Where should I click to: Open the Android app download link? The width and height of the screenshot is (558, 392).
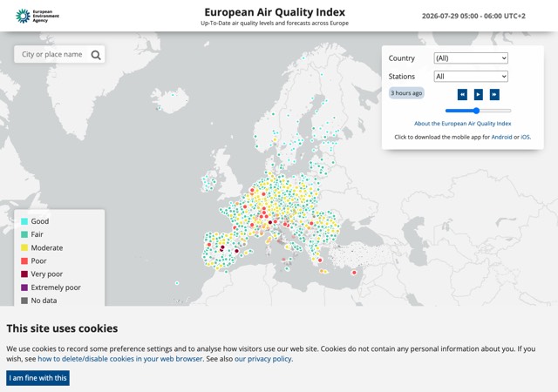point(501,137)
